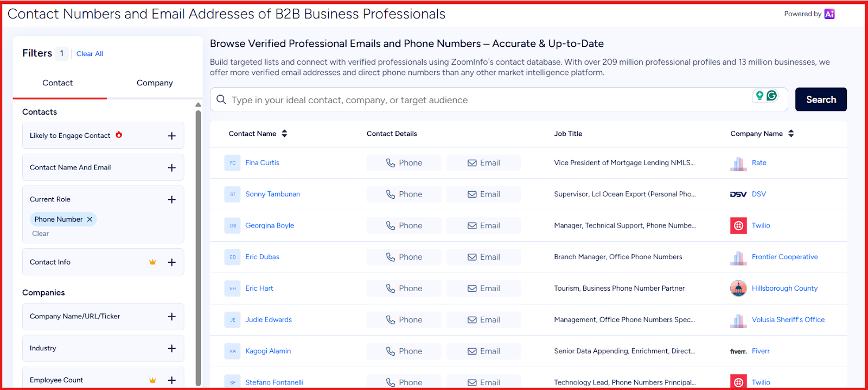Open the Fiverr company link
The height and width of the screenshot is (390, 868).
click(x=761, y=351)
